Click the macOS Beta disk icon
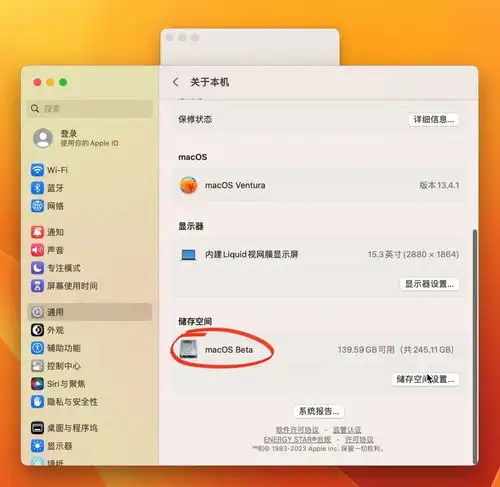500x487 pixels. point(189,349)
